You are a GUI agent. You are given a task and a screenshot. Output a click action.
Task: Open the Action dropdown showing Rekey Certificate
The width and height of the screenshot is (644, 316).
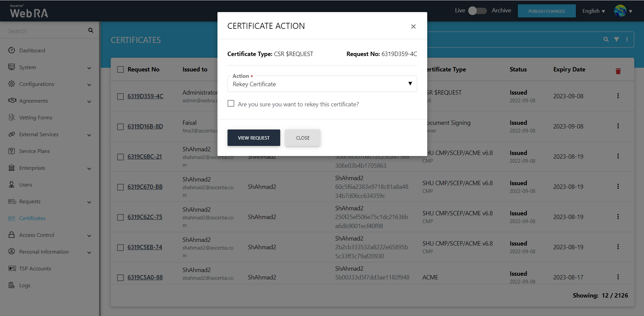pyautogui.click(x=322, y=84)
